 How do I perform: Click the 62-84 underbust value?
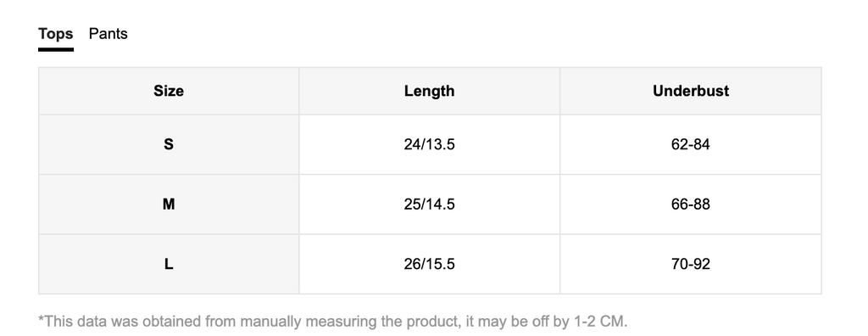[691, 144]
